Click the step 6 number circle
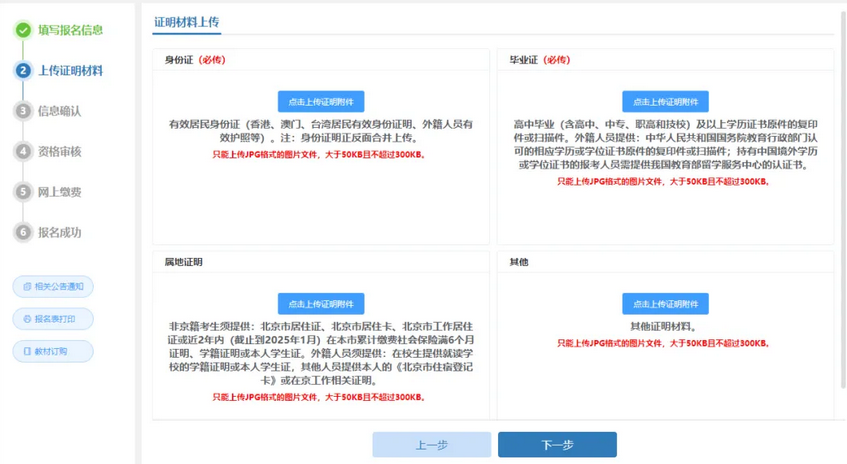Viewport: 847px width, 464px height. (23, 233)
